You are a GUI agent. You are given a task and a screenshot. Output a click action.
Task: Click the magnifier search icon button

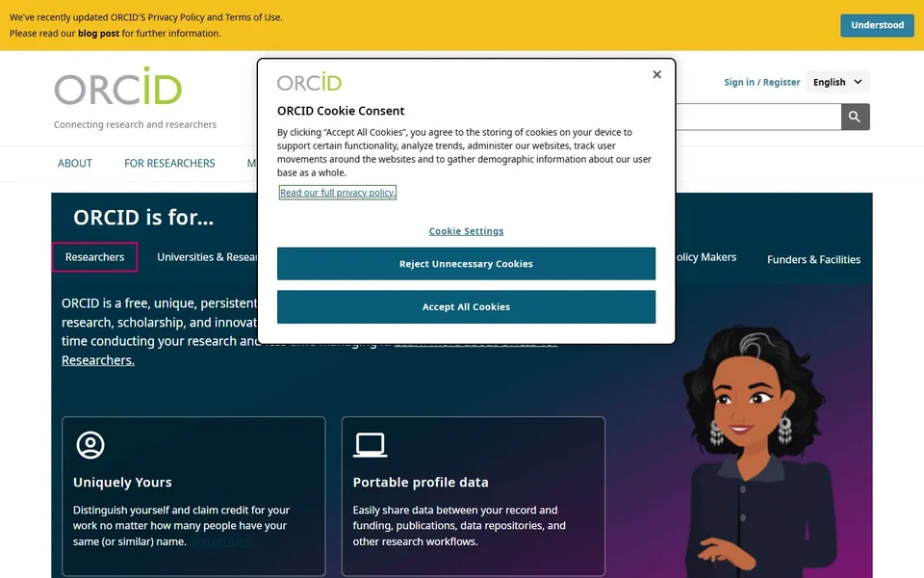855,117
